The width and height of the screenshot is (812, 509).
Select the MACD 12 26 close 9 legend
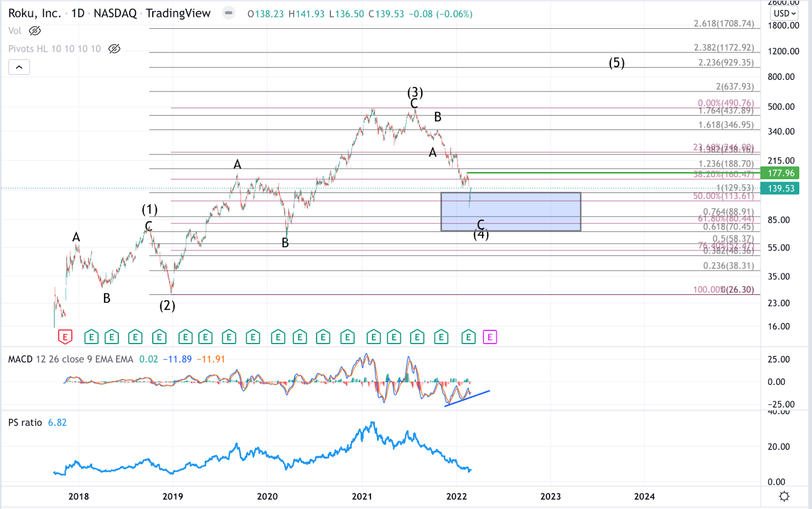[x=71, y=359]
